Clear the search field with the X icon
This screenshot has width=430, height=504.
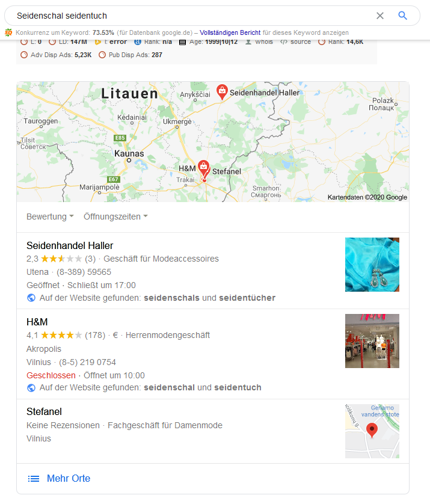coord(380,16)
